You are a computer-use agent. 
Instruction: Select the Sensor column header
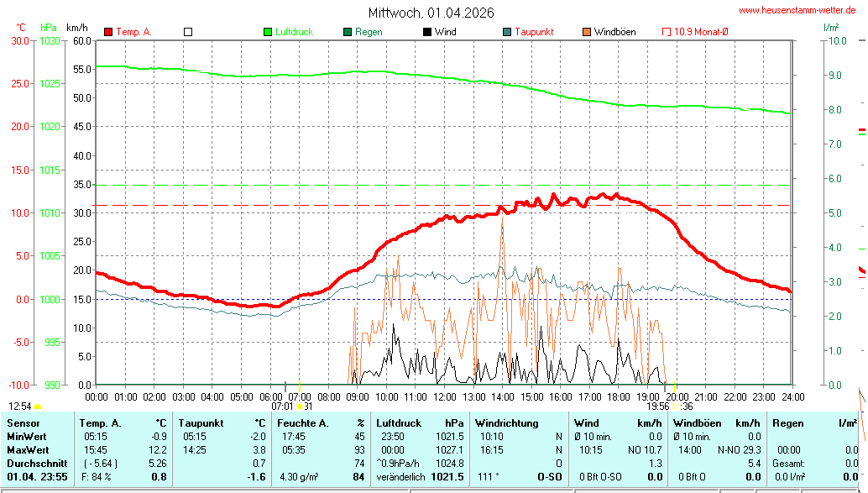(x=24, y=423)
